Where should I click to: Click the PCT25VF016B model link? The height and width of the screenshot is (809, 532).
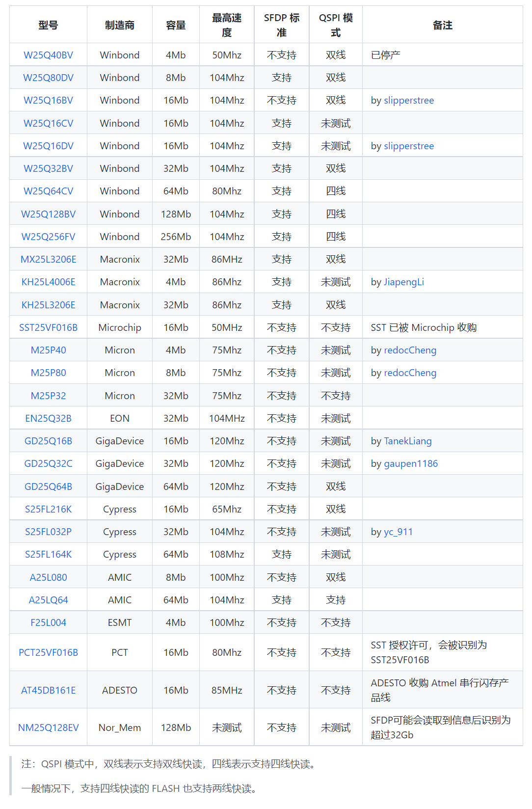[48, 652]
